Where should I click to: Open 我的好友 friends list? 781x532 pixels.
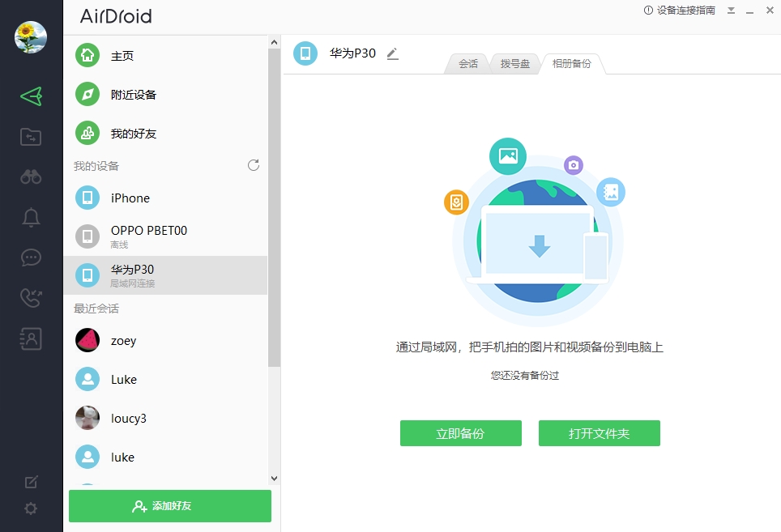point(165,134)
